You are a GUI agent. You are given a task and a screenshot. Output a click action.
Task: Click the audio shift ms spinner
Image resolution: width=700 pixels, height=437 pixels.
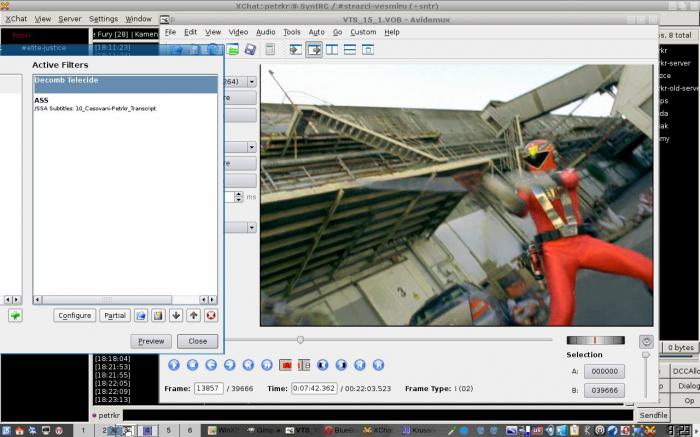pyautogui.click(x=239, y=197)
